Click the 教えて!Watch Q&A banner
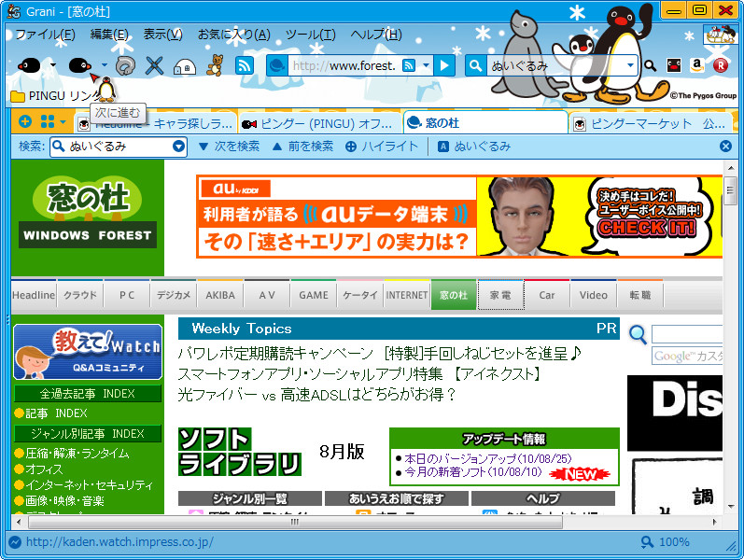The width and height of the screenshot is (744, 560). click(x=88, y=352)
